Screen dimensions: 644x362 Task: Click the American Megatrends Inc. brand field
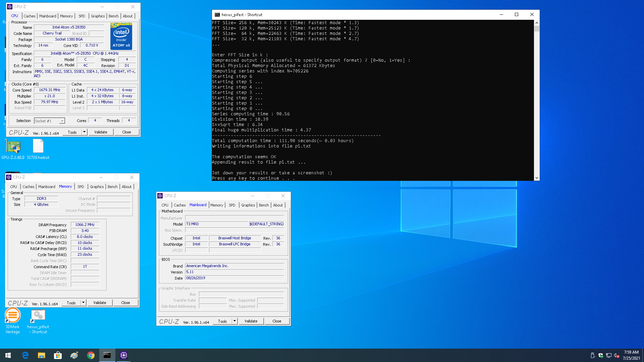234,266
